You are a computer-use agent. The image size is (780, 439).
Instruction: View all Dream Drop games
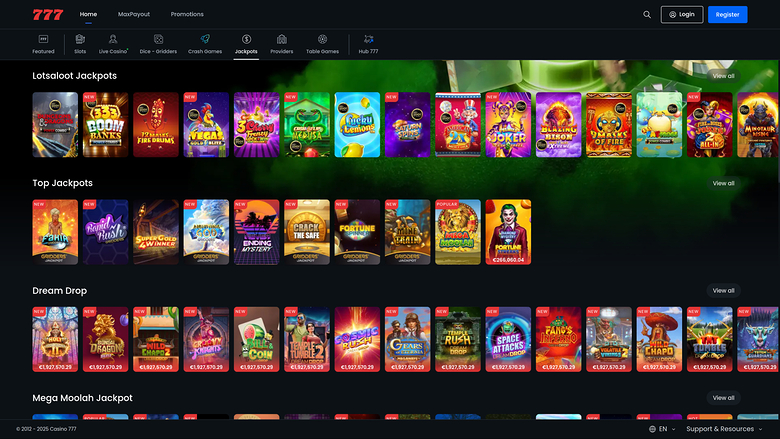point(723,291)
